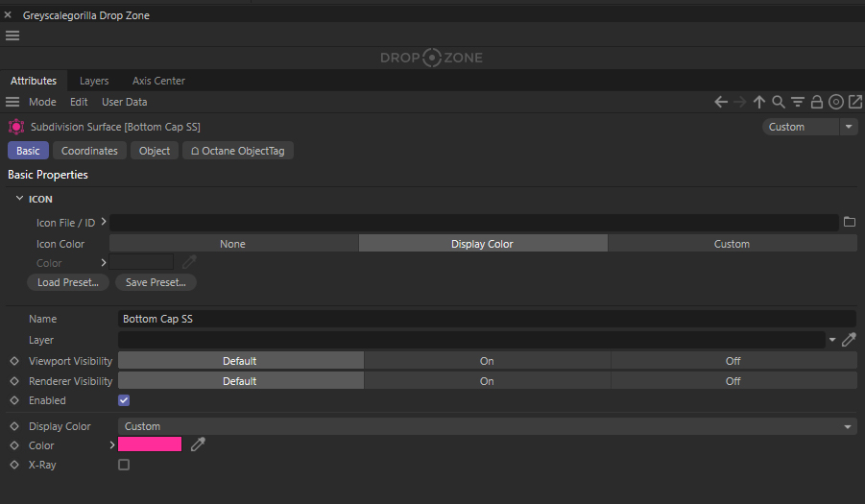Click the empty Layer link field
This screenshot has height=504, width=865.
pyautogui.click(x=471, y=340)
